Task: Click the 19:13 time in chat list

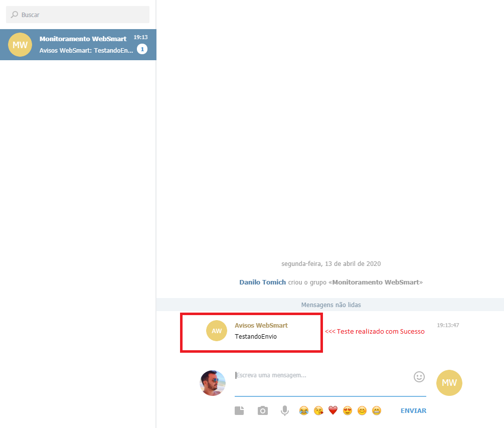Action: pyautogui.click(x=140, y=37)
